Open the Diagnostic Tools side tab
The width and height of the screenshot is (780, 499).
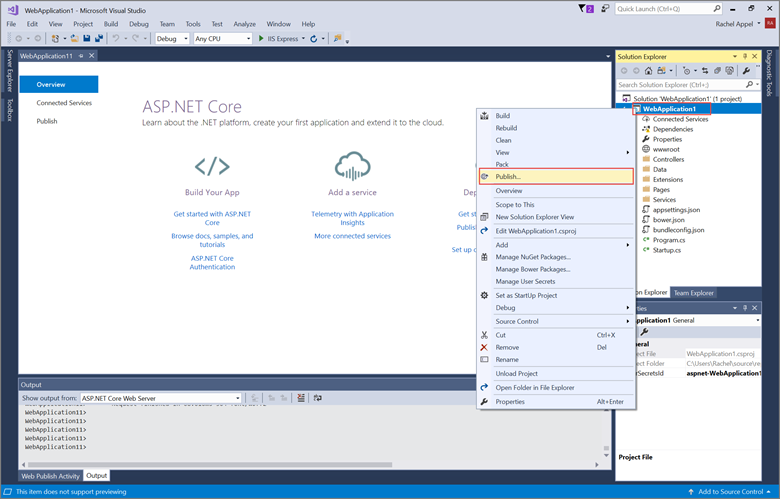(x=769, y=73)
